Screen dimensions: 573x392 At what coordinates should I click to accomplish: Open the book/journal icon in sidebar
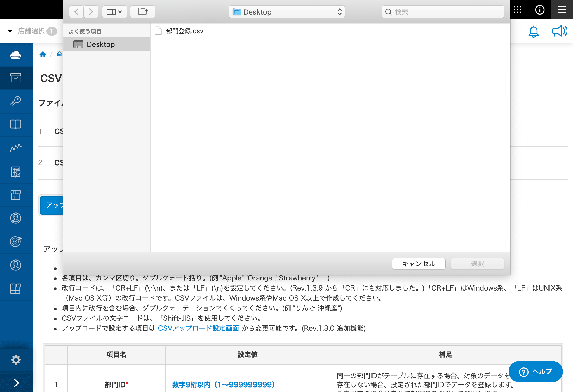pos(16,125)
